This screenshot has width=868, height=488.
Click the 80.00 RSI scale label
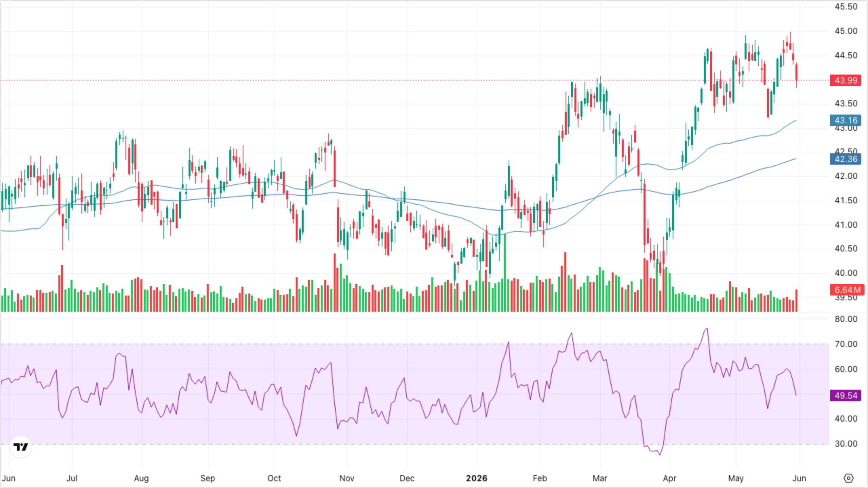(846, 319)
